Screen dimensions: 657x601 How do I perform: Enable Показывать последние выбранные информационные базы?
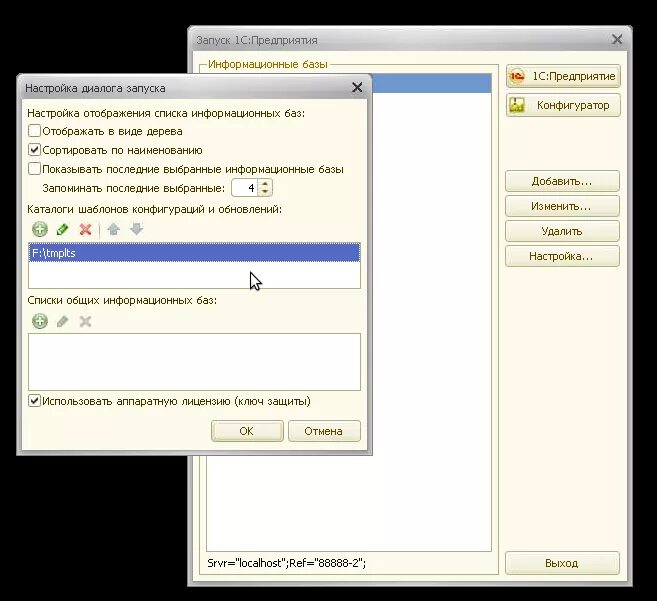pos(34,169)
